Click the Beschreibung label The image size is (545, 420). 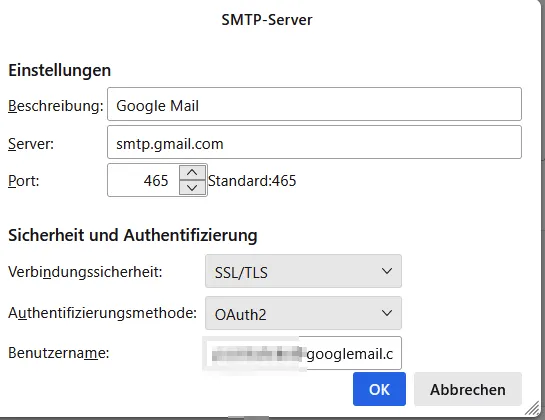(56, 106)
